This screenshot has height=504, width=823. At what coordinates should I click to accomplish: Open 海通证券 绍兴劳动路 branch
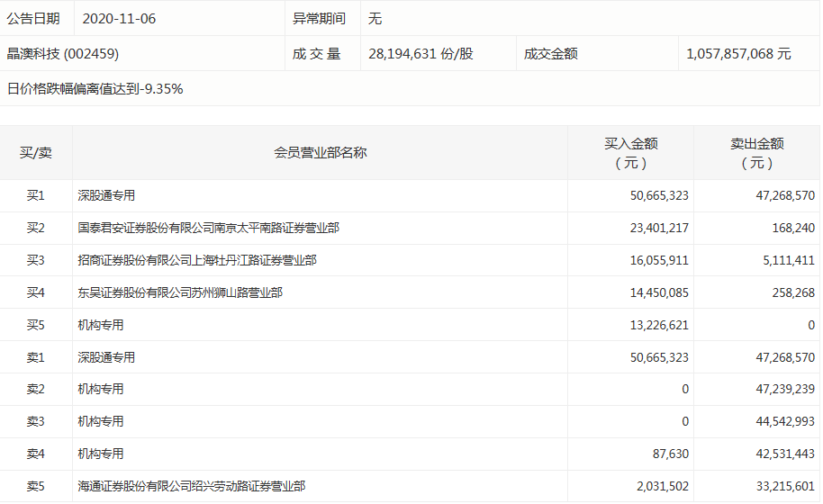click(x=191, y=486)
